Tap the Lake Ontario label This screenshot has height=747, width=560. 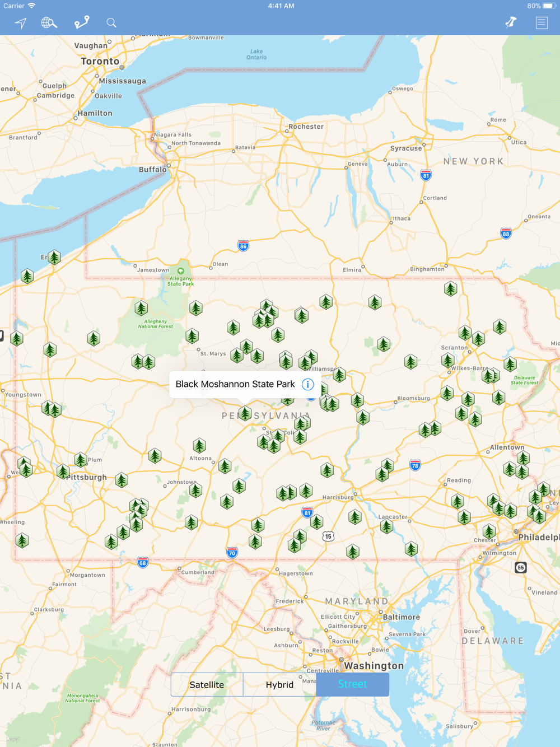(256, 54)
